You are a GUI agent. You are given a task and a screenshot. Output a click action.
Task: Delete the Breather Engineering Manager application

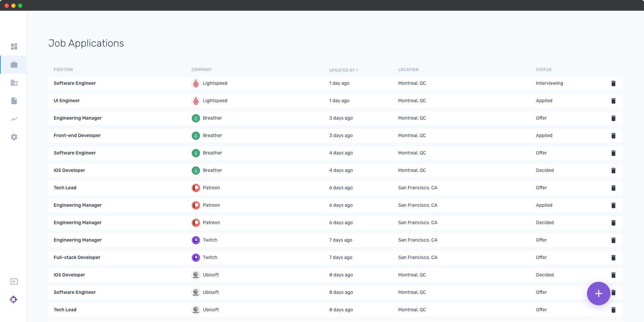pos(613,118)
